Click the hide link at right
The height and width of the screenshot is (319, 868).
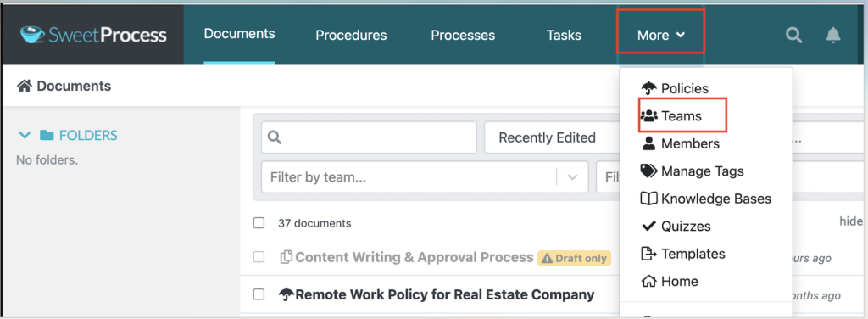click(851, 221)
